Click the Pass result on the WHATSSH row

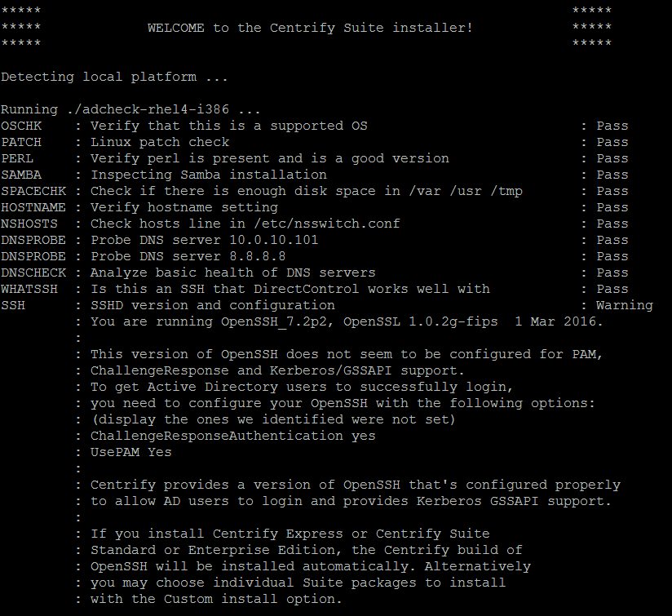[x=612, y=289]
